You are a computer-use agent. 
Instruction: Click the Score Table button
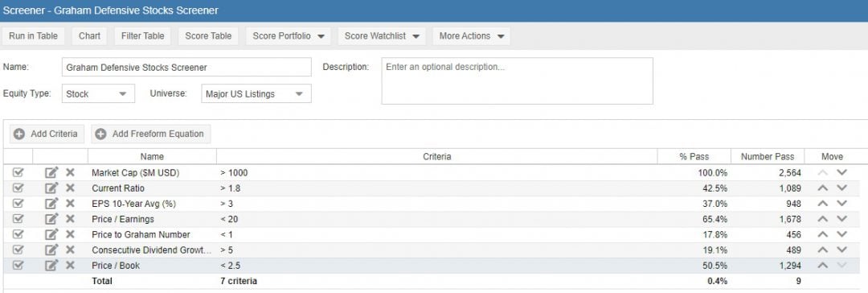pyautogui.click(x=208, y=36)
